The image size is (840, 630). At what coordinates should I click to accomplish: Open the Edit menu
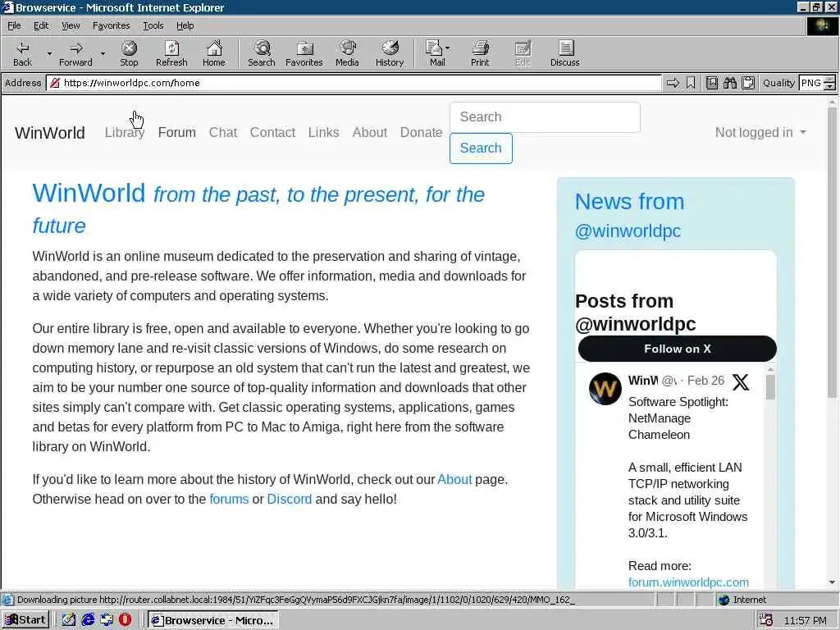pyautogui.click(x=41, y=25)
